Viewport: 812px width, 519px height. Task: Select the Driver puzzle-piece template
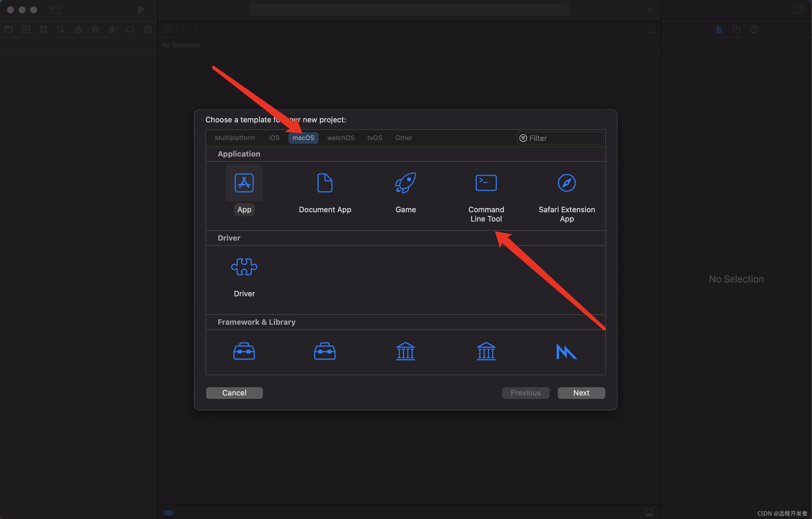(x=244, y=267)
